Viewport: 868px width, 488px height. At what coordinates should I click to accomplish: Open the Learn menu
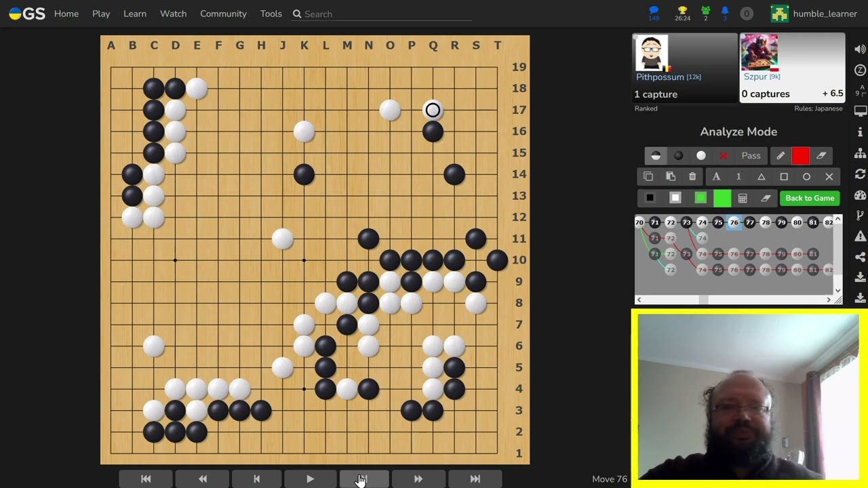coord(135,14)
